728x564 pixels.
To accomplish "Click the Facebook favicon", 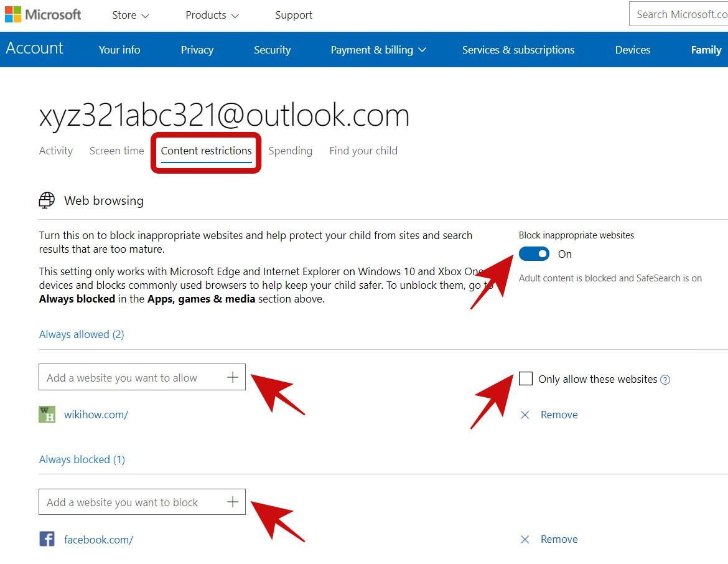I will click(47, 539).
